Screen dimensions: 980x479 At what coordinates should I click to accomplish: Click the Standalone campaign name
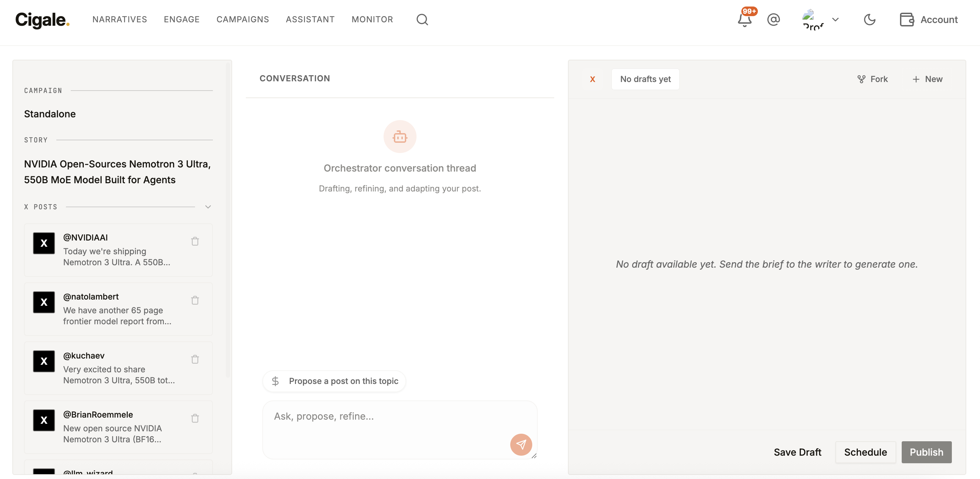pos(50,114)
